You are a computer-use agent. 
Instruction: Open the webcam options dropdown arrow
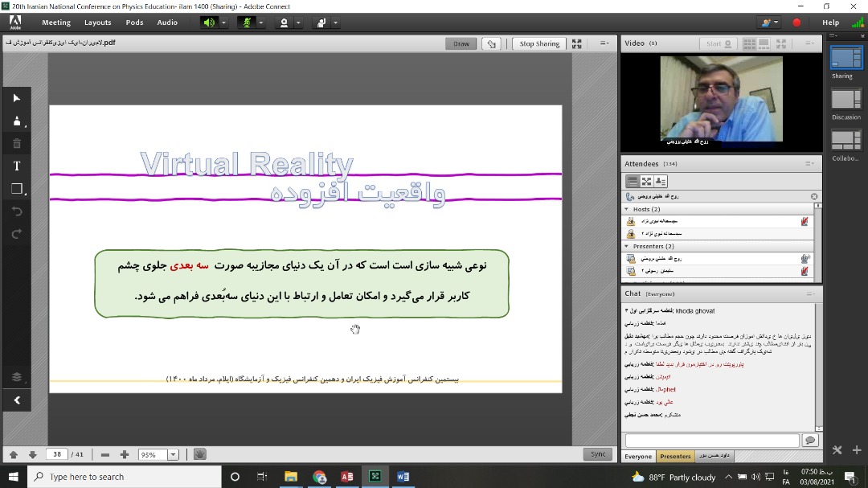298,23
